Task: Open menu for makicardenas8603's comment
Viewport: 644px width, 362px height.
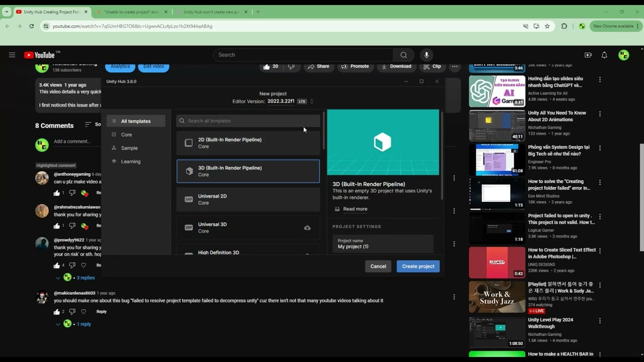Action: tap(454, 297)
